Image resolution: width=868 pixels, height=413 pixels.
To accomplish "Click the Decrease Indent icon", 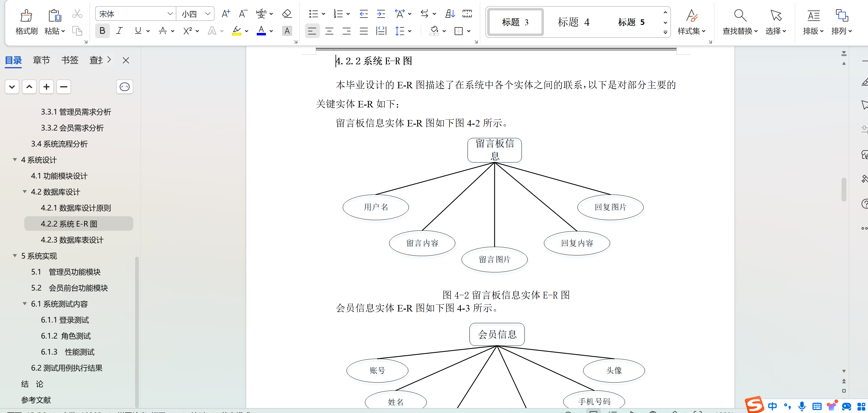I will pyautogui.click(x=363, y=14).
